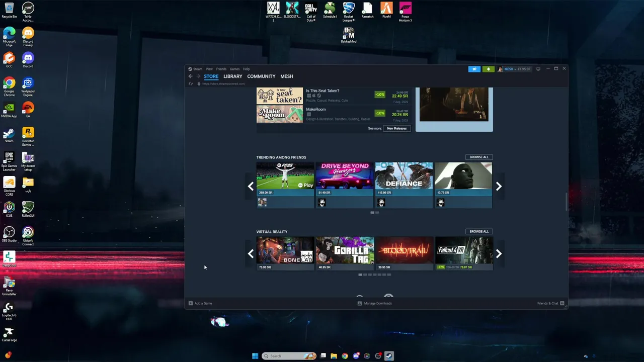Click Steam's forward navigation arrow

(x=198, y=76)
